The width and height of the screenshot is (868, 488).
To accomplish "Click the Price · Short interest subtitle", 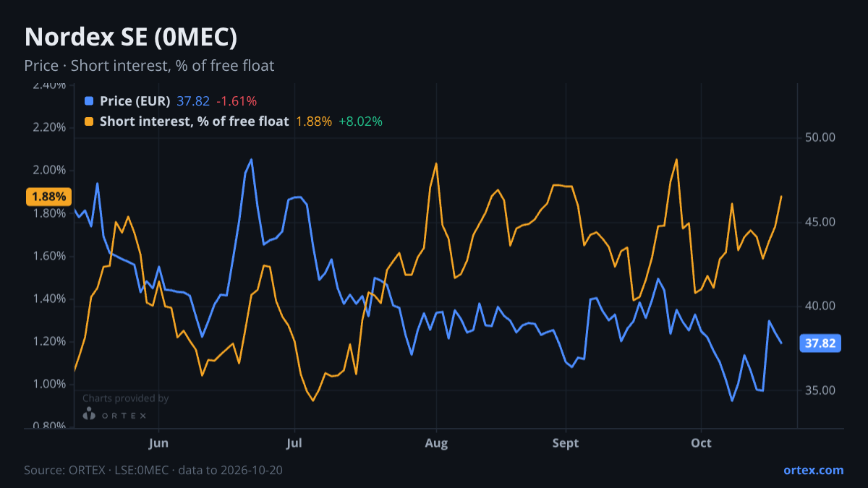I will pyautogui.click(x=149, y=66).
